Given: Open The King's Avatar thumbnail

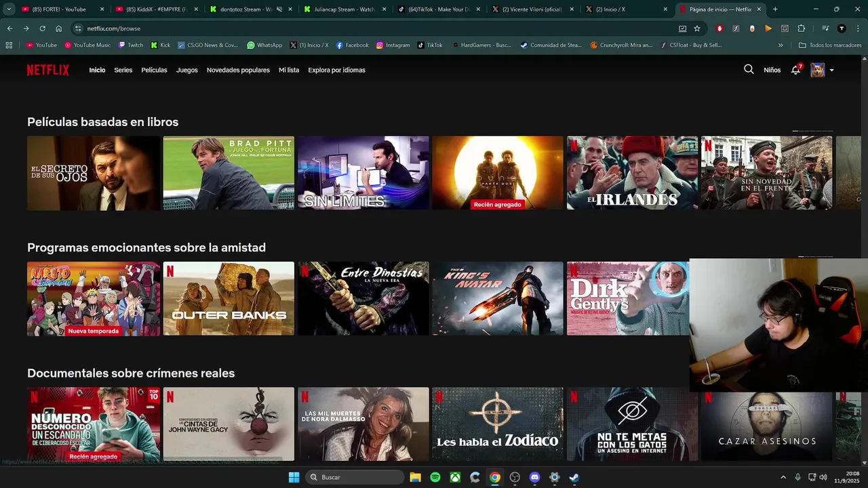Looking at the screenshot, I should point(498,298).
